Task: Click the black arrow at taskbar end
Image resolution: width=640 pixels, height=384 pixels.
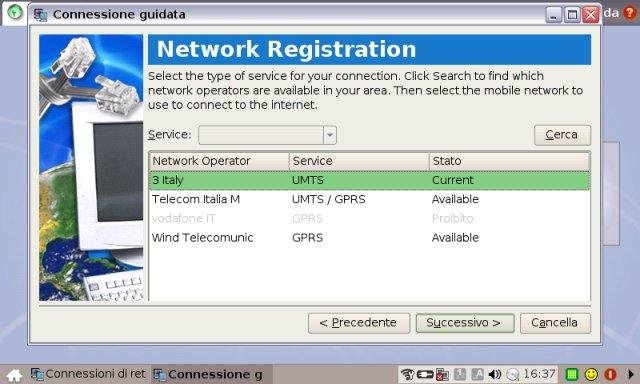Action: pos(631,374)
